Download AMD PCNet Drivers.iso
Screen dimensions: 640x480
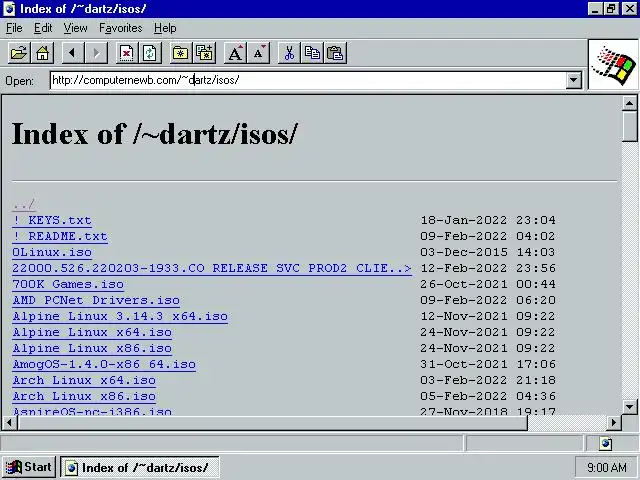tap(96, 300)
